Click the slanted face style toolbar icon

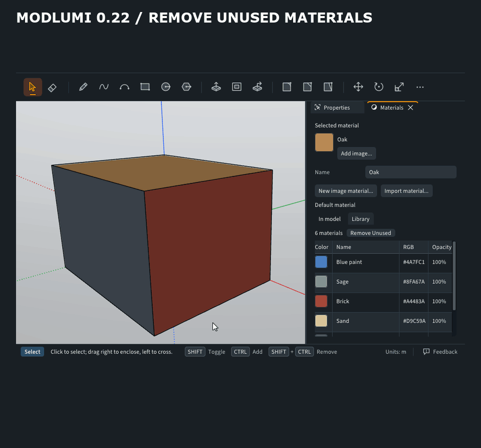(328, 87)
